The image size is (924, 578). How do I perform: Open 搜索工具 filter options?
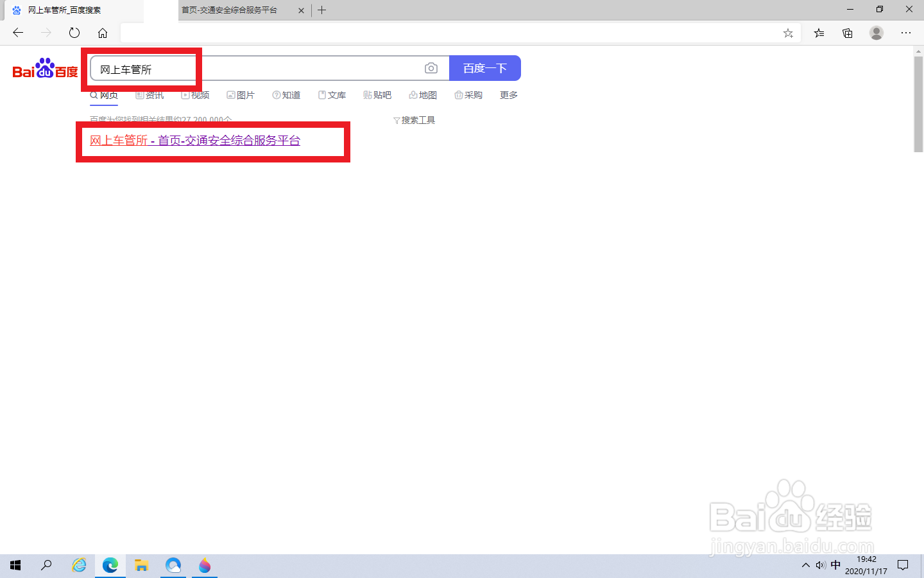pyautogui.click(x=414, y=120)
